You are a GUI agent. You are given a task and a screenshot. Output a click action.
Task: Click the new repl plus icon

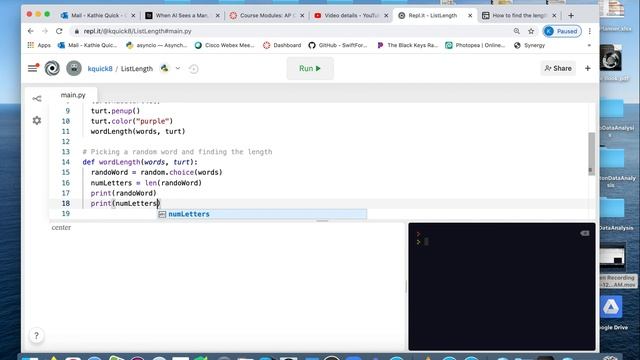pos(587,68)
